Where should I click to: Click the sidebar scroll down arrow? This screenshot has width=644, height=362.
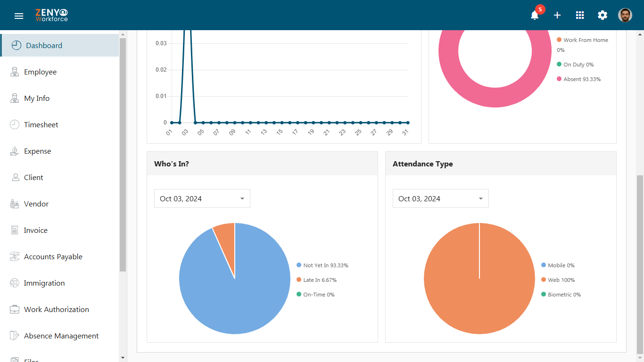[x=123, y=358]
